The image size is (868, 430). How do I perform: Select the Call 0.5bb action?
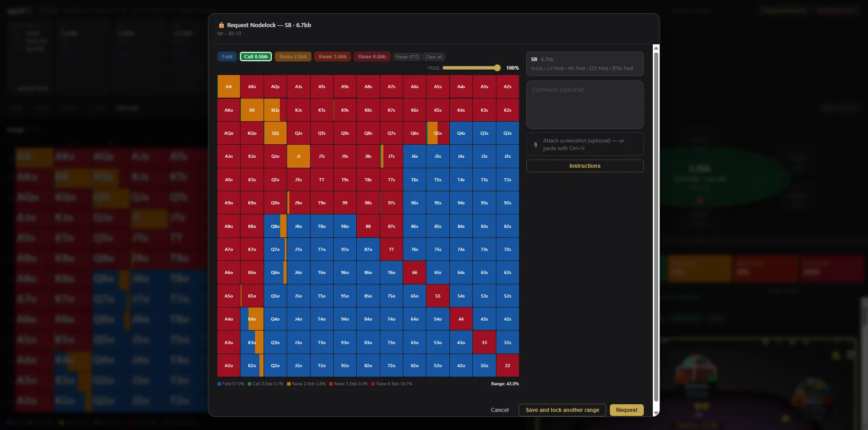point(256,57)
